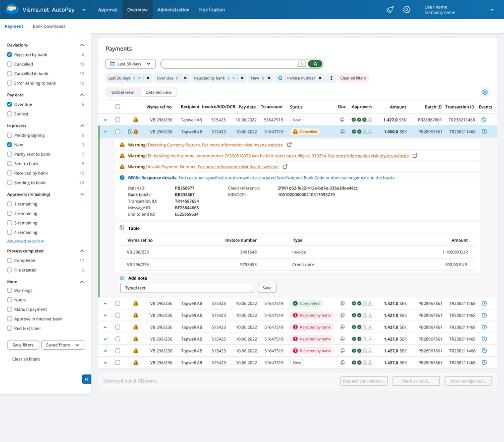Screen dimensions: 504x442
Task: Collapse the Process completed section
Action: (x=82, y=250)
